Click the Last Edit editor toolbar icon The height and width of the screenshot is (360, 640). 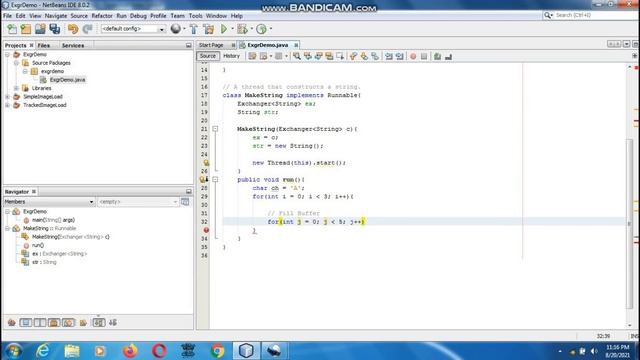252,56
